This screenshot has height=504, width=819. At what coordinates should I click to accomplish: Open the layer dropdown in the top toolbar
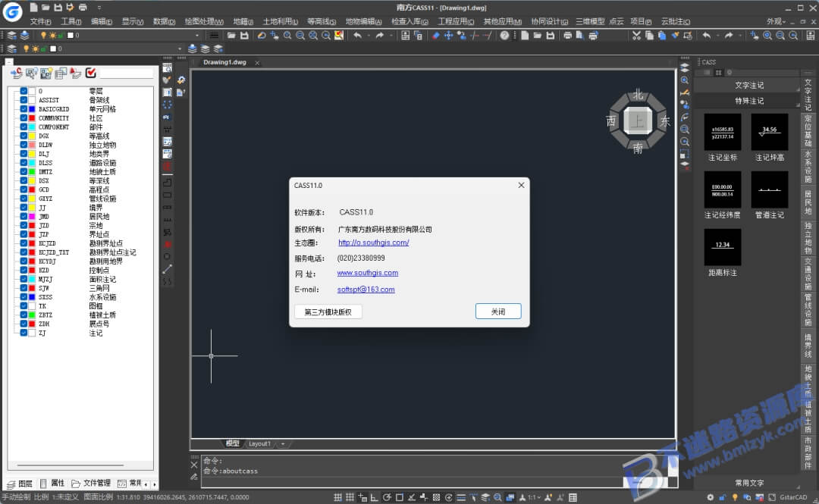pos(197,36)
